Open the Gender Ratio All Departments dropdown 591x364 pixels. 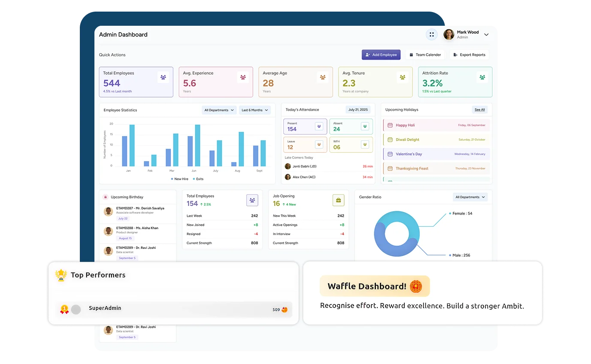[470, 197]
